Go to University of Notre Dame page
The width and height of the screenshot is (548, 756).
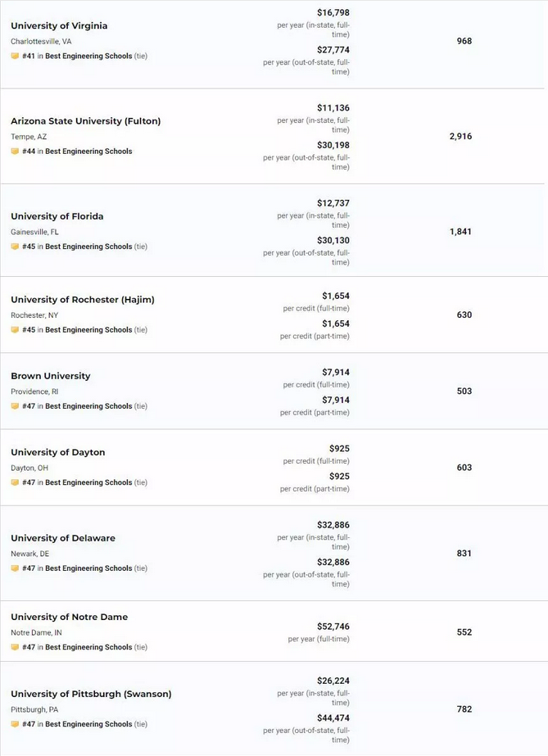click(x=70, y=617)
